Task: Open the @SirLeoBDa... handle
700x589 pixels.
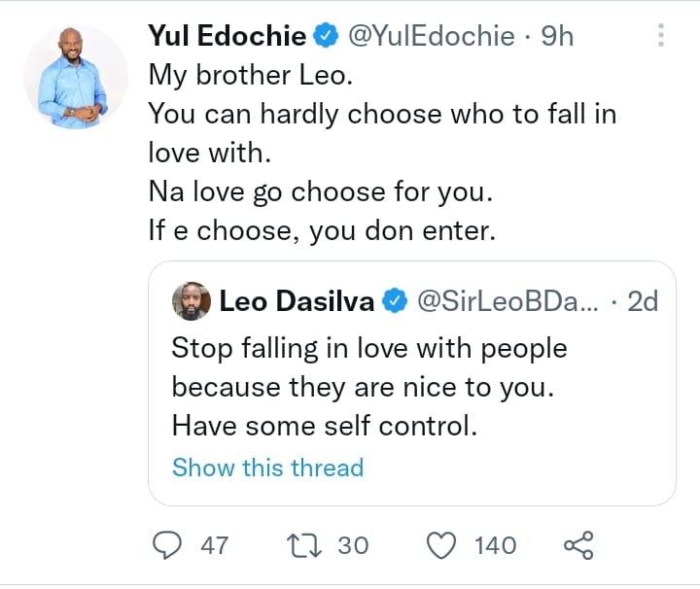Action: [508, 302]
